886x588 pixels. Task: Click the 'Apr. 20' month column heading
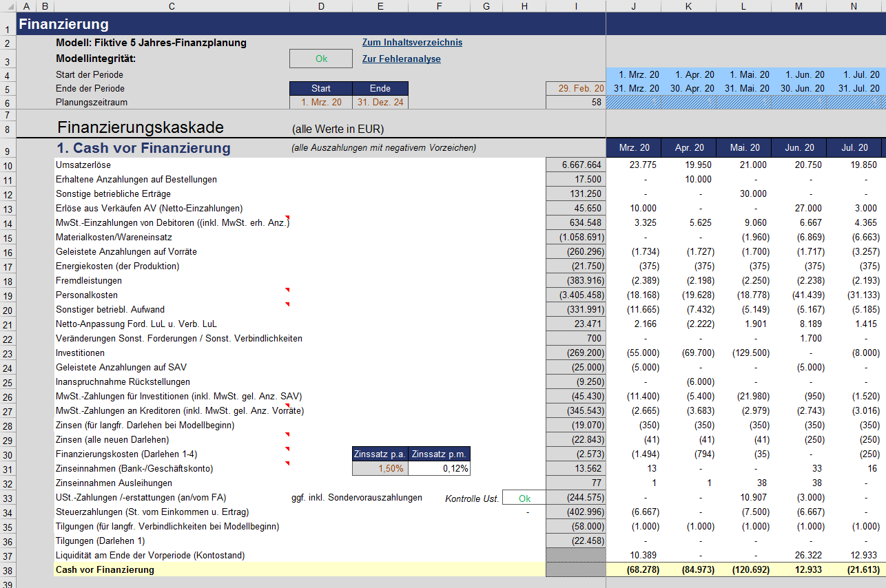tap(689, 148)
